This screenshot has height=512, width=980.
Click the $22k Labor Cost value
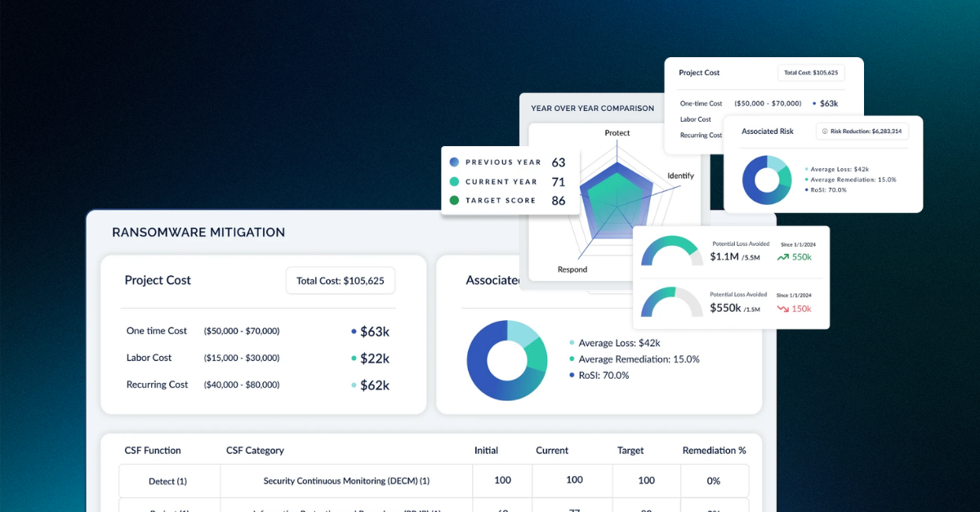click(x=375, y=358)
